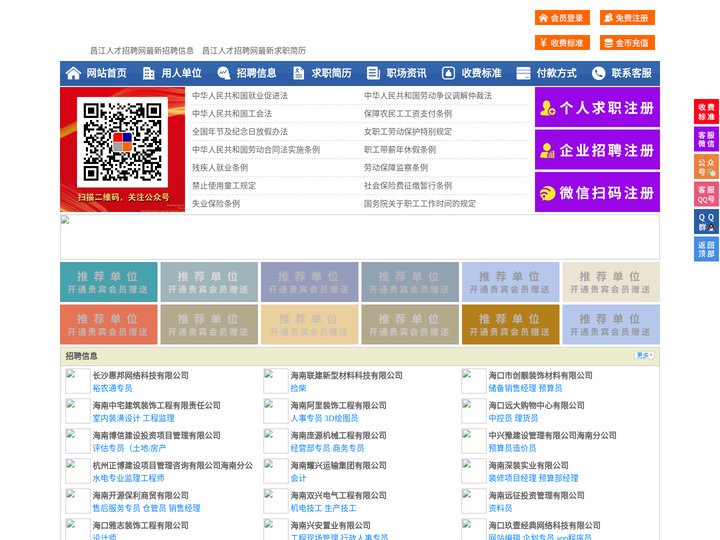Open 职工带薪年休假条例 link
Image resolution: width=720 pixels, height=540 pixels.
400,150
